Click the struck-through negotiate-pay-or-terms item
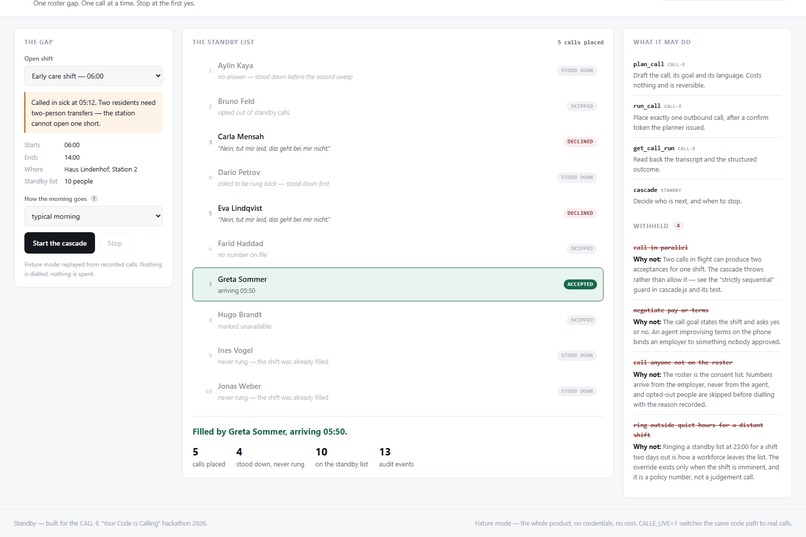Screen dimensions: 806x537 point(670,310)
